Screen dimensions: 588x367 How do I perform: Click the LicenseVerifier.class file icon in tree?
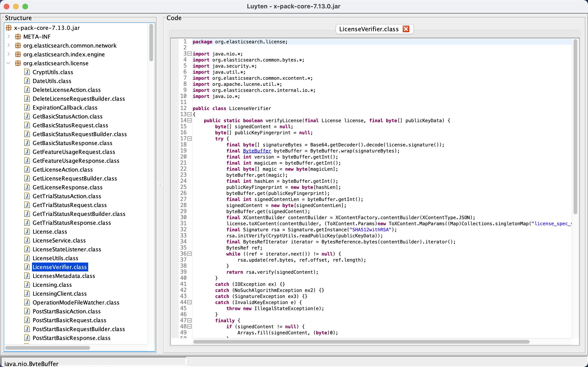[x=27, y=267]
